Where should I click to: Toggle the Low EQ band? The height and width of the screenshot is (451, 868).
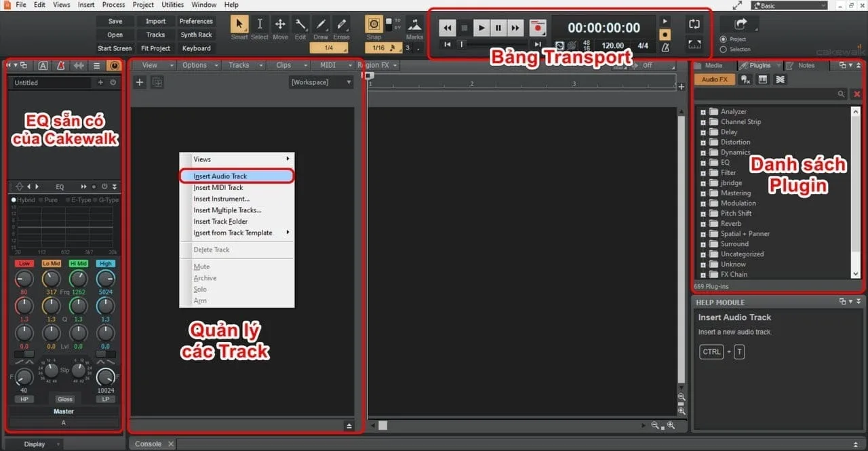24,263
